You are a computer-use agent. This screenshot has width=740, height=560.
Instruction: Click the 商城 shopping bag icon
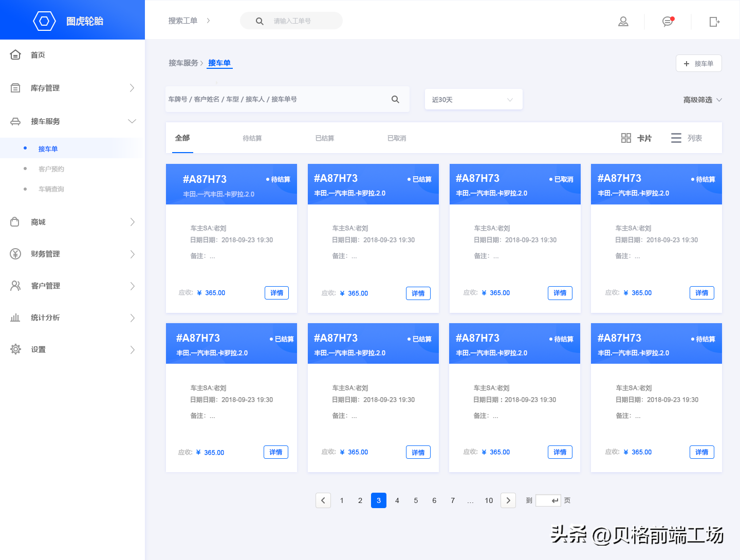(15, 221)
